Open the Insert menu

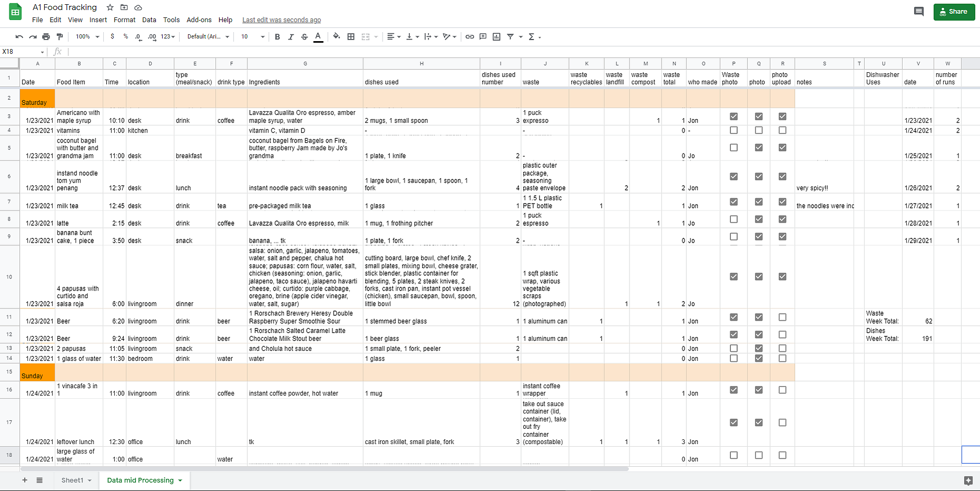98,20
